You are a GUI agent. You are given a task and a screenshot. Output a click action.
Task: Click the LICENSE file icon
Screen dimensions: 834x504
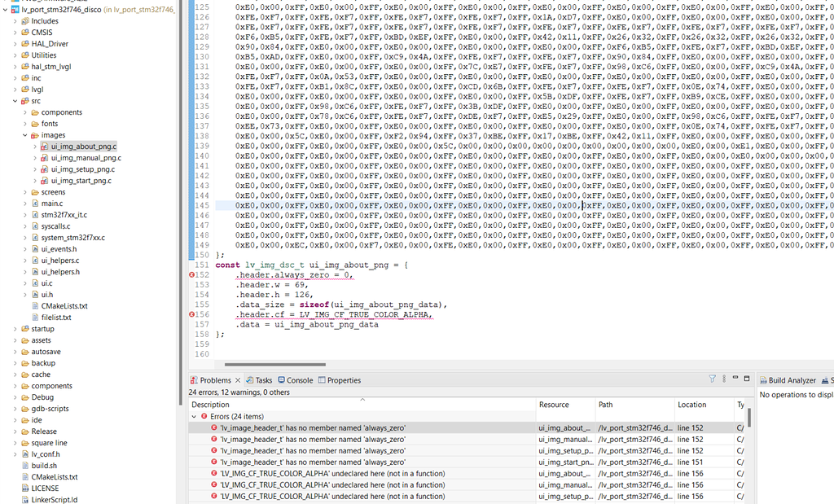click(24, 489)
